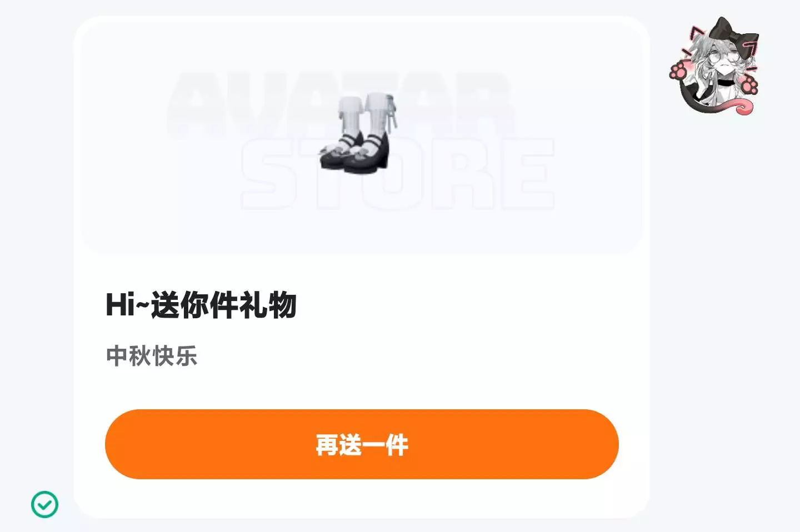Screen dimensions: 800x532
Task: Click the orange 再送一件 button
Action: click(362, 444)
